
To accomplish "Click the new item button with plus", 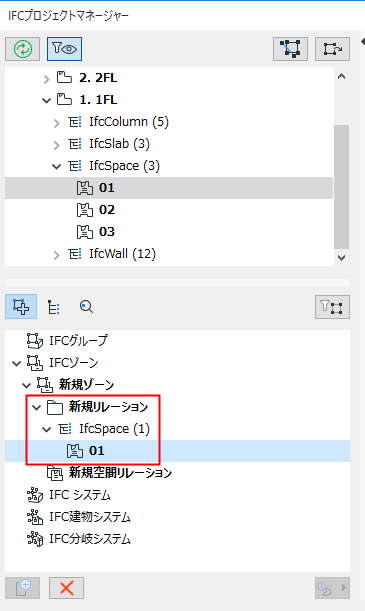I will tap(23, 588).
